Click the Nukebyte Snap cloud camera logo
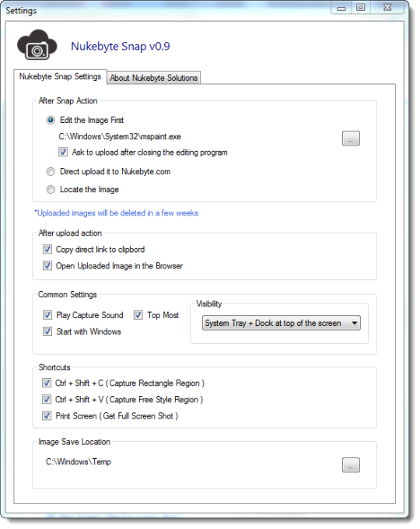The width and height of the screenshot is (420, 529). tap(37, 45)
